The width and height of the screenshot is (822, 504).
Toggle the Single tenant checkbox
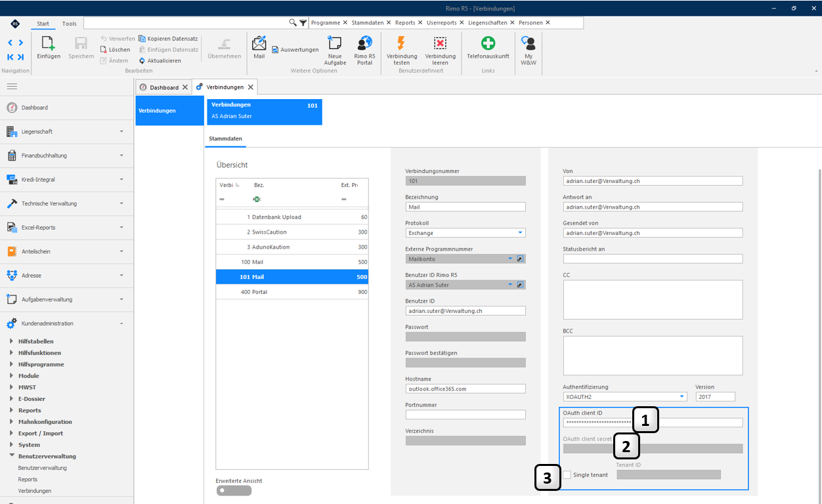[x=567, y=474]
